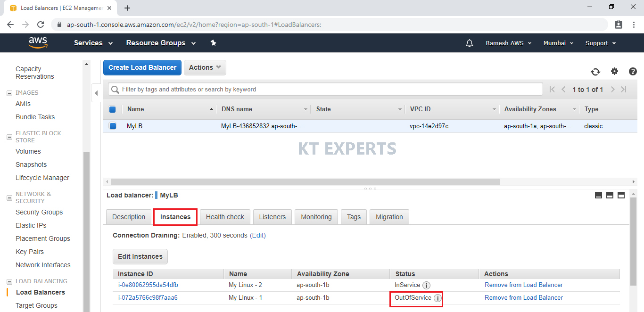Open the notifications bell icon
Screen dimensions: 644x312
click(469, 43)
